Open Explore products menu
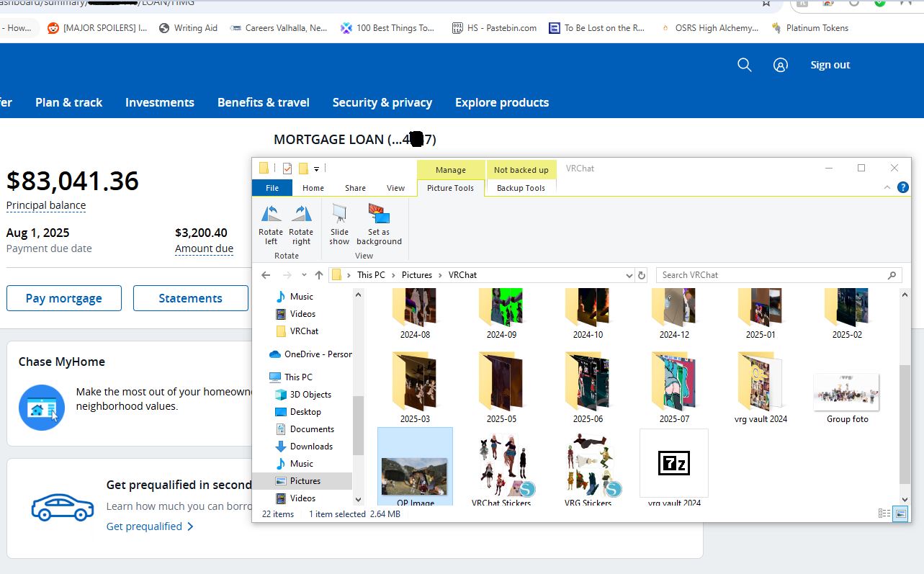The image size is (924, 574). (x=502, y=102)
